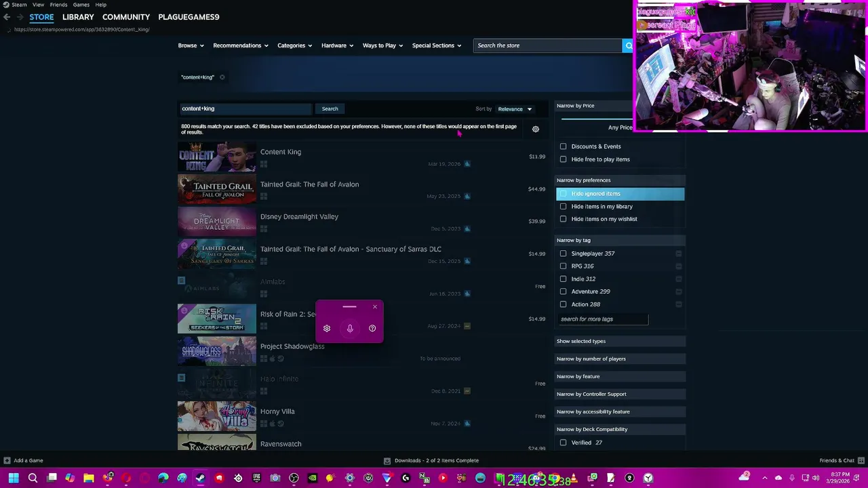Open the Games menu

coord(81,5)
